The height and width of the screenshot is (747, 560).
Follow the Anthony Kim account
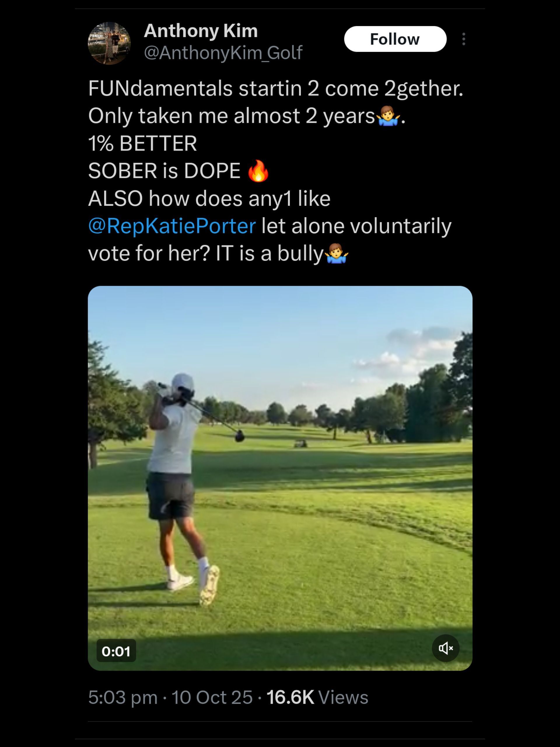tap(395, 39)
